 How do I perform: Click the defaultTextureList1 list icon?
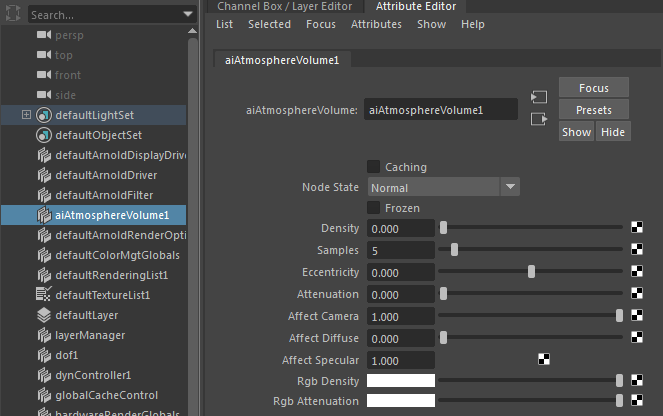pos(44,295)
